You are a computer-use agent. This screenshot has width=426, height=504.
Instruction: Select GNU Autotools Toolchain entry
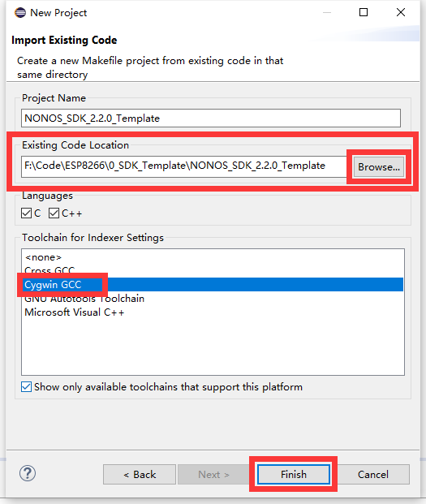pos(212,299)
